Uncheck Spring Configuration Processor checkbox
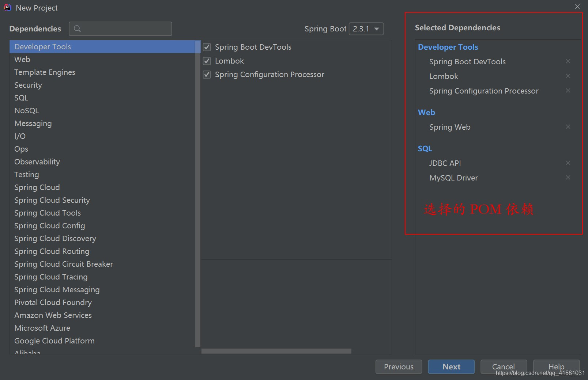The height and width of the screenshot is (380, 588). (x=207, y=75)
